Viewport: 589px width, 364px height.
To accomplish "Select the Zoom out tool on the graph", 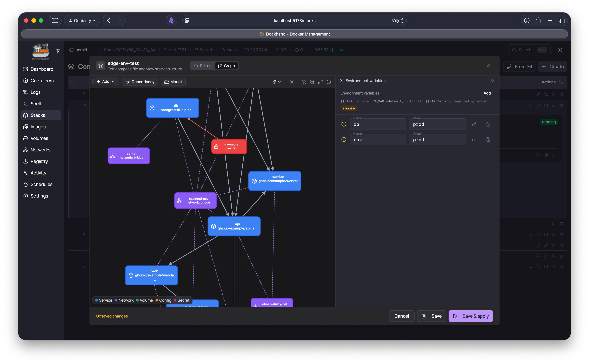I will coord(304,82).
